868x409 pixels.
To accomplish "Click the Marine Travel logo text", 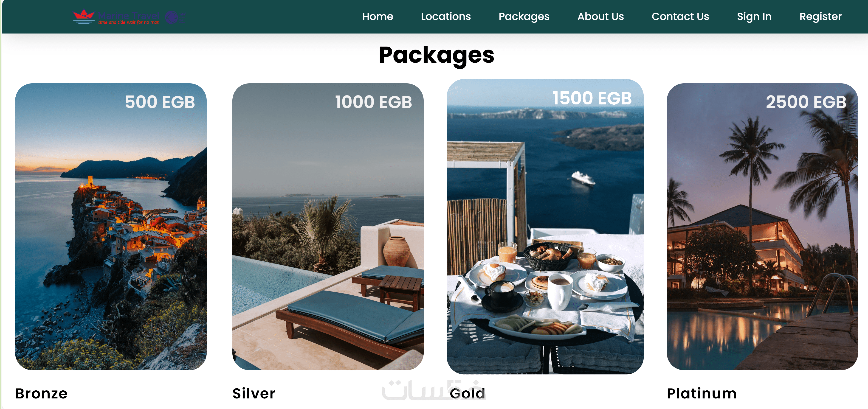I will [129, 15].
